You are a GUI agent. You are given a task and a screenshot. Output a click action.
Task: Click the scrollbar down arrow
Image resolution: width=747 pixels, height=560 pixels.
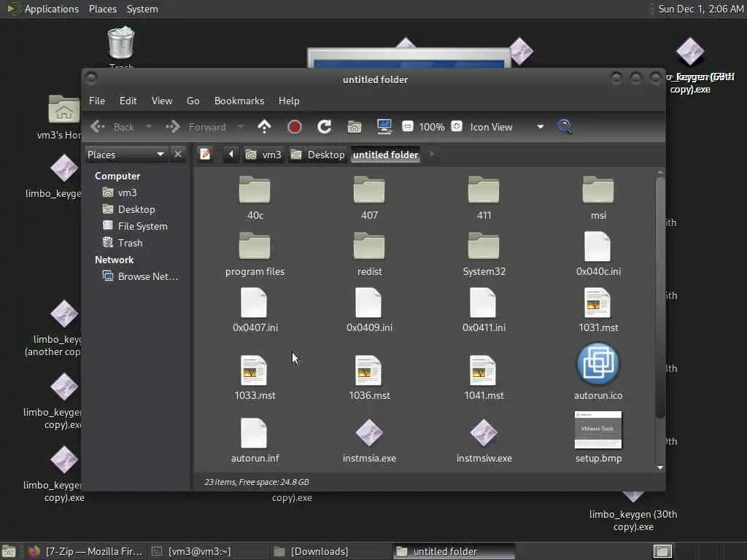pyautogui.click(x=659, y=467)
